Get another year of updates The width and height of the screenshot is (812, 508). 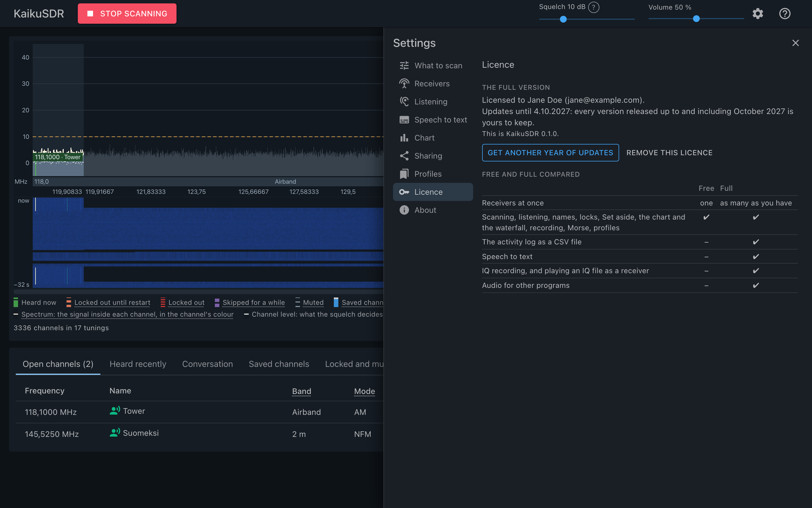pyautogui.click(x=550, y=153)
